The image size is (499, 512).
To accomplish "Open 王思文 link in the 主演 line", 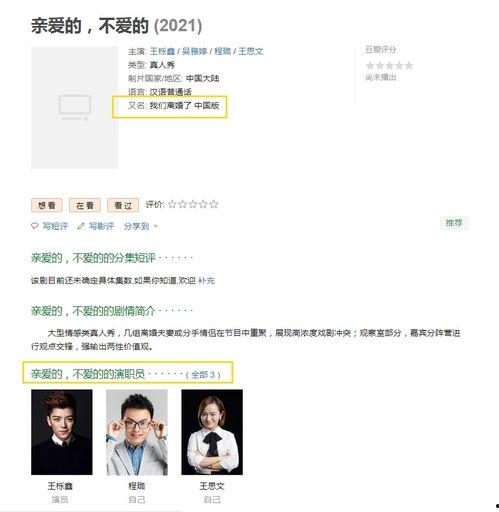I will click(251, 51).
